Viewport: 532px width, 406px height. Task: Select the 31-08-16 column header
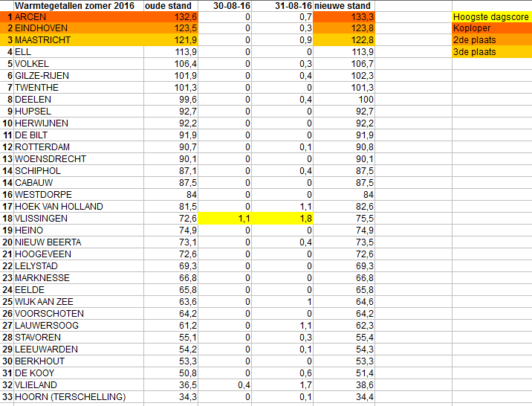[x=283, y=4]
